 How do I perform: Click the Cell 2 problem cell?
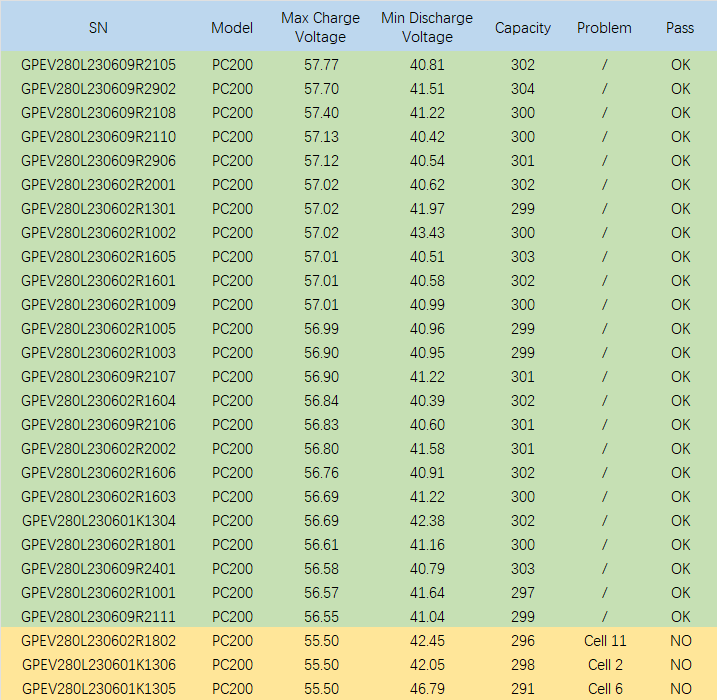606,665
